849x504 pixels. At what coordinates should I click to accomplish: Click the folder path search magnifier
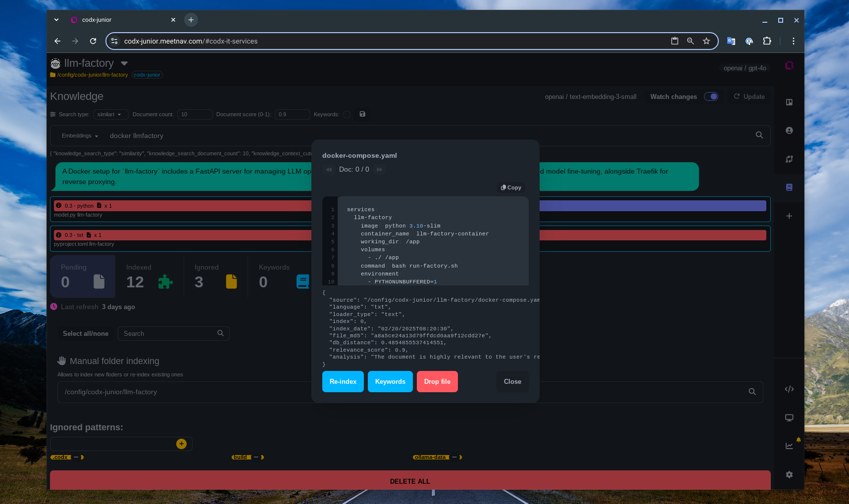752,392
